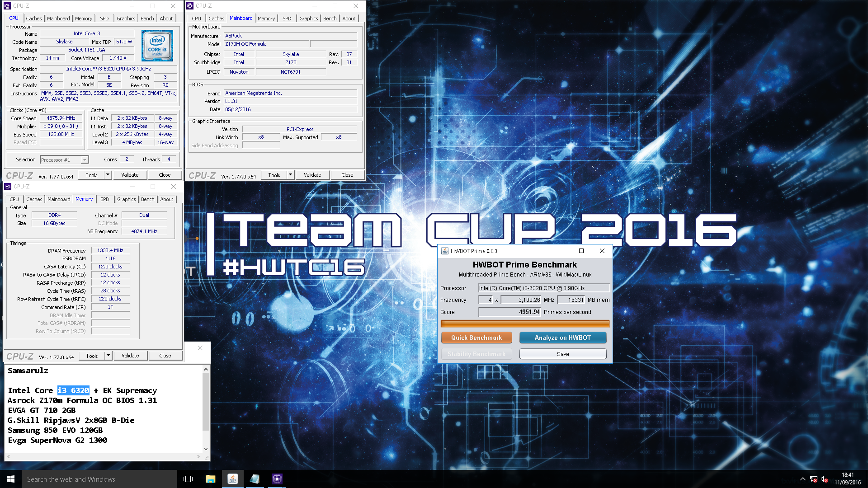
Task: Open Graphics tab in Mainboard window
Action: point(308,19)
